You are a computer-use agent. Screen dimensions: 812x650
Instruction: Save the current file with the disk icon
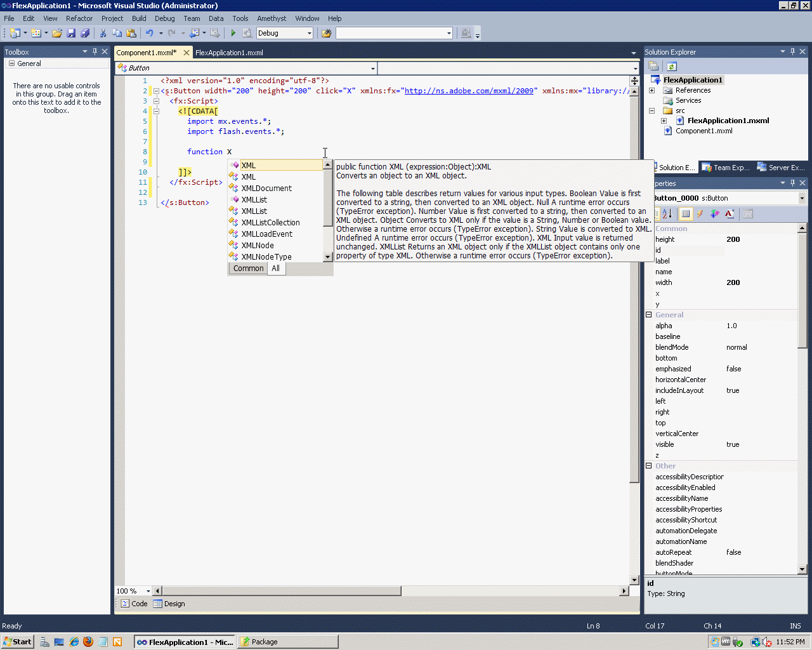point(71,33)
